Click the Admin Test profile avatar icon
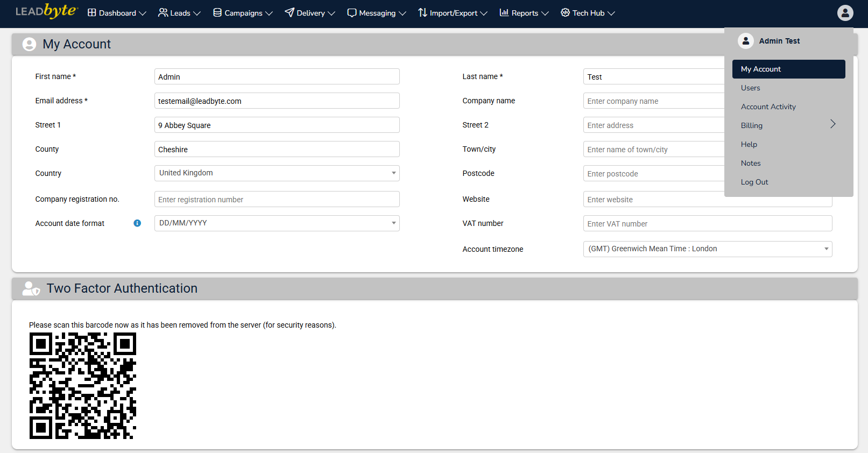Image resolution: width=868 pixels, height=453 pixels. (746, 41)
